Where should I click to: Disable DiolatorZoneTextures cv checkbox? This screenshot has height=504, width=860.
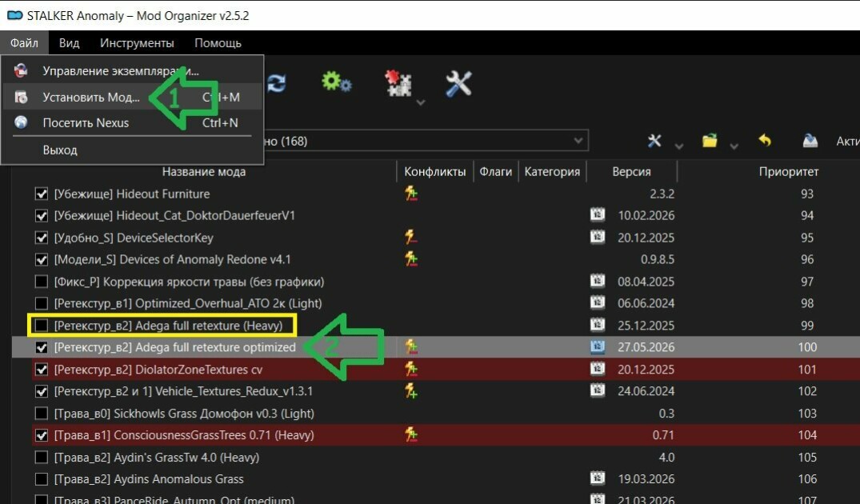coord(41,369)
